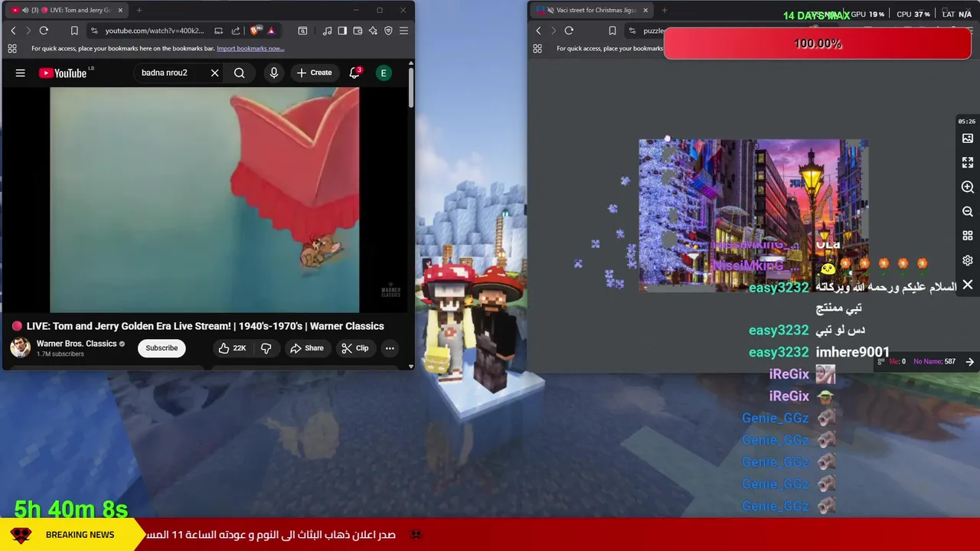Image resolution: width=980 pixels, height=551 pixels.
Task: Share the YouTube page via address bar icon
Action: (236, 31)
